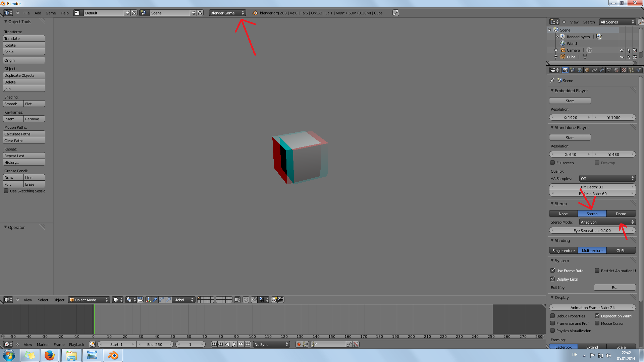Open the Material properties tab icon
The width and height of the screenshot is (644, 362).
click(x=616, y=70)
